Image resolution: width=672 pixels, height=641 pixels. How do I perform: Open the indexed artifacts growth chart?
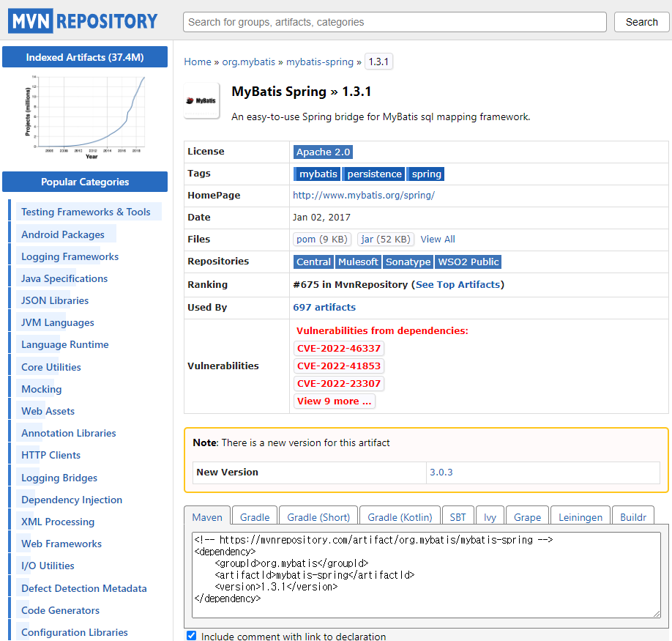(85, 116)
